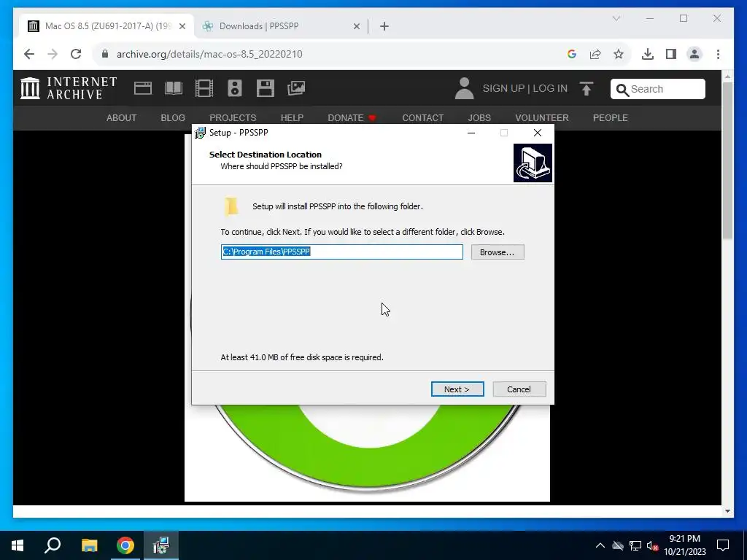Image resolution: width=747 pixels, height=560 pixels.
Task: Open the Internet Archive Web icon
Action: point(142,88)
